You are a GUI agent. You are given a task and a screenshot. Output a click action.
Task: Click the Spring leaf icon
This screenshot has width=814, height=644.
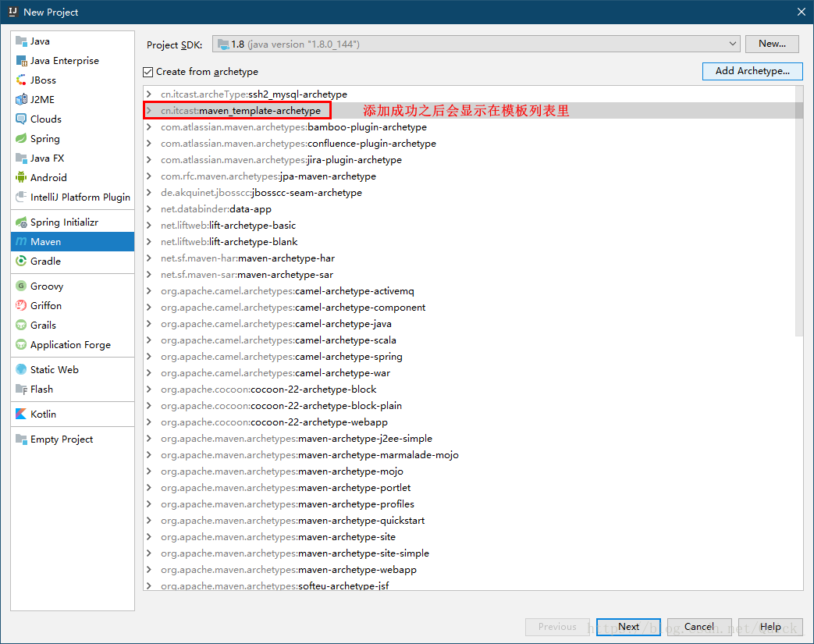21,139
